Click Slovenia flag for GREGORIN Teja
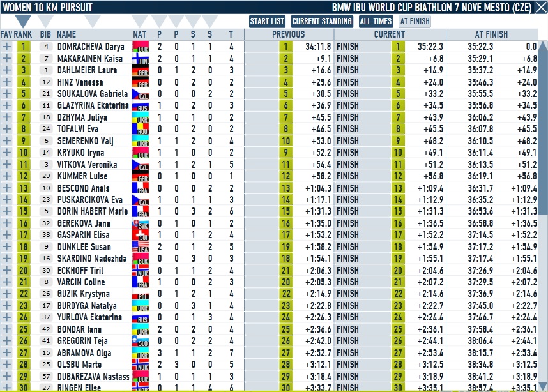The image size is (548, 392). 140,341
